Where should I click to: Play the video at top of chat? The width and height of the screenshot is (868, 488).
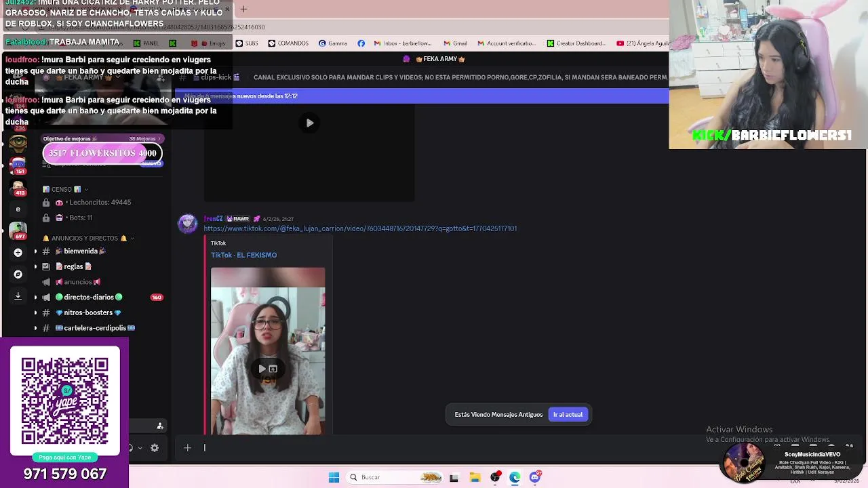[x=309, y=123]
